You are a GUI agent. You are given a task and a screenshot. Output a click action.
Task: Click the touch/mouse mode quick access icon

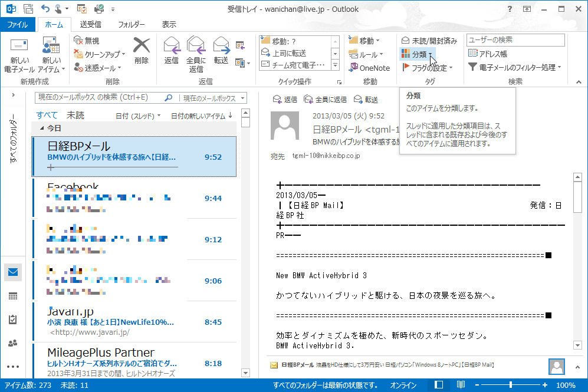(x=58, y=8)
